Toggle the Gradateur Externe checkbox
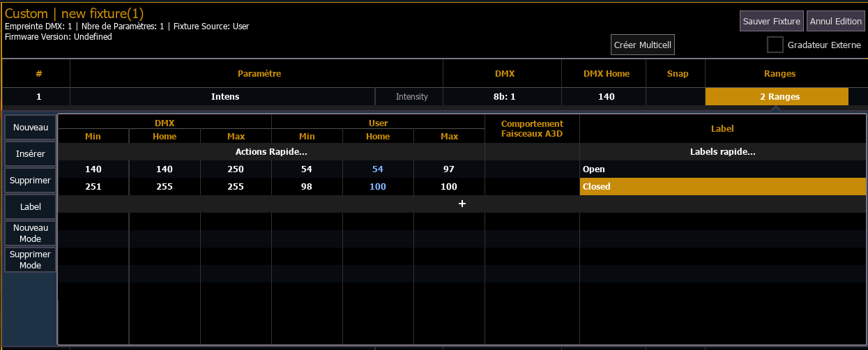This screenshot has height=350, width=868. point(775,45)
